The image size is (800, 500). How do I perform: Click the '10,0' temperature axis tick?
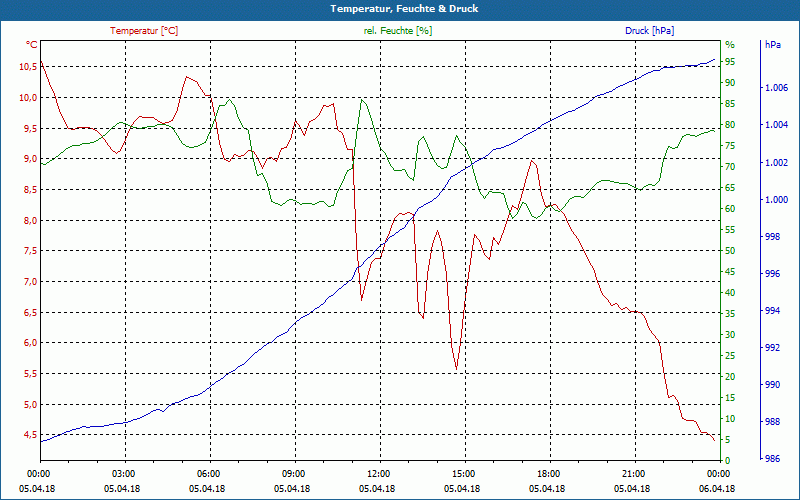pyautogui.click(x=28, y=97)
